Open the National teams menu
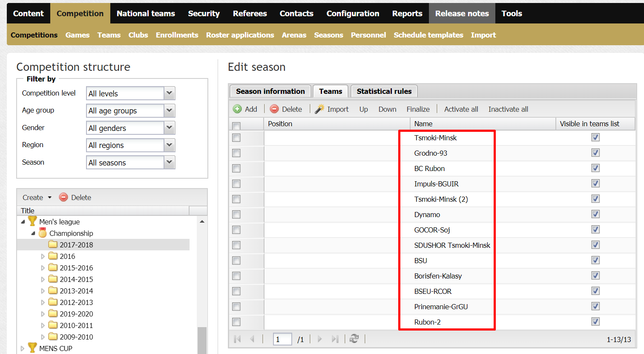Viewport: 644px width, 354px height. 146,13
